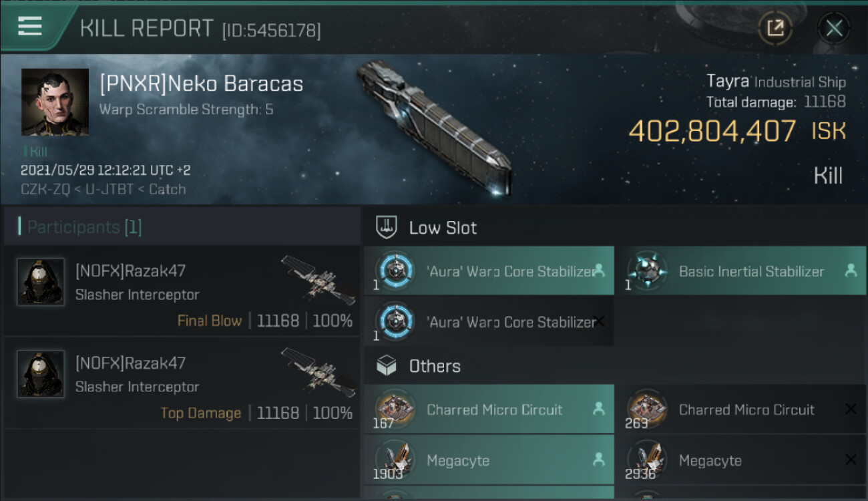Click the [PNXR]Neko Baracas pilot name
The height and width of the screenshot is (501, 868).
(x=201, y=84)
